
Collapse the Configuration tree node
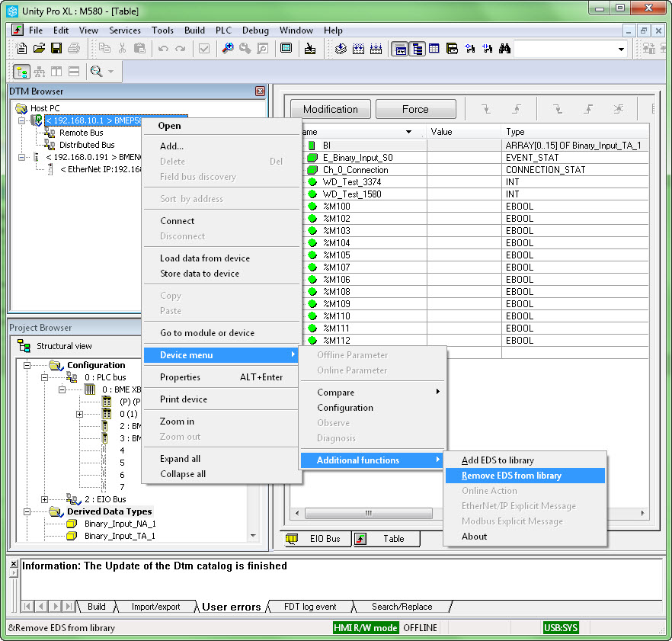[x=27, y=365]
